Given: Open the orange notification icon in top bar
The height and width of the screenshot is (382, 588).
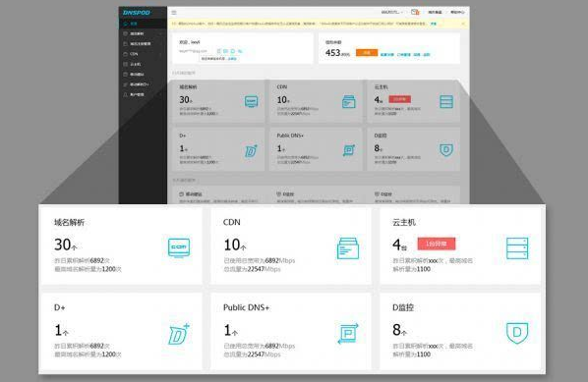Looking at the screenshot, I should click(415, 12).
